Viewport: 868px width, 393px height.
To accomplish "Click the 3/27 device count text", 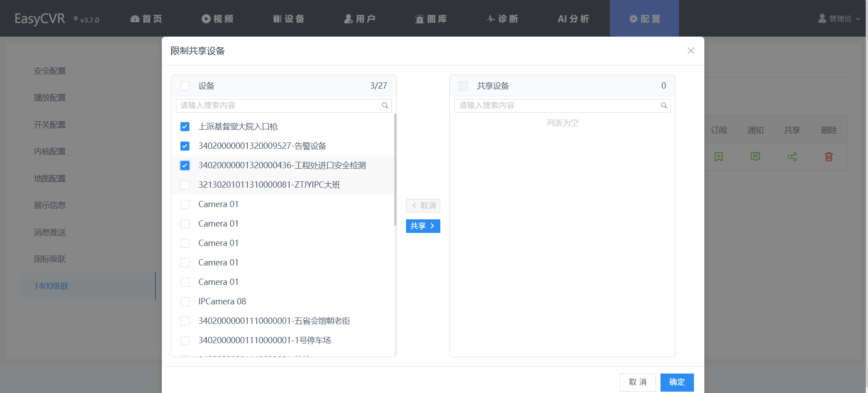I will 378,86.
